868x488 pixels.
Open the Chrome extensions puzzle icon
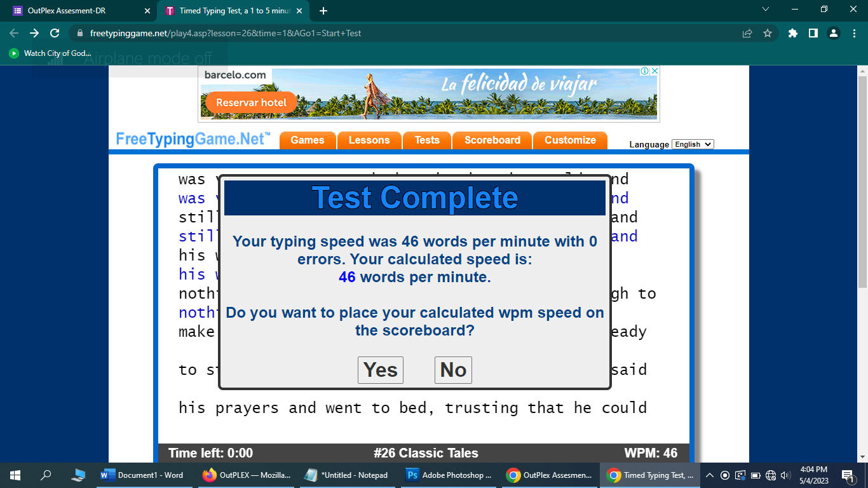tap(792, 33)
